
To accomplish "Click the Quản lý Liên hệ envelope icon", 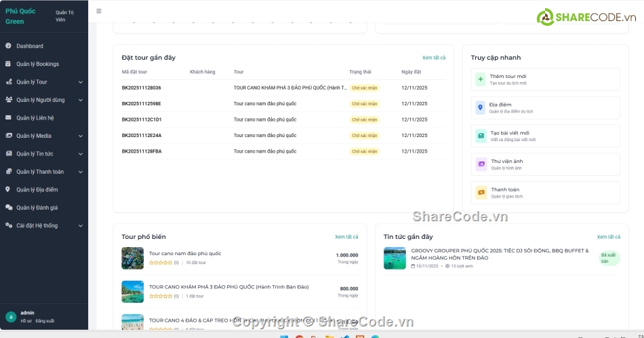I will pos(8,117).
